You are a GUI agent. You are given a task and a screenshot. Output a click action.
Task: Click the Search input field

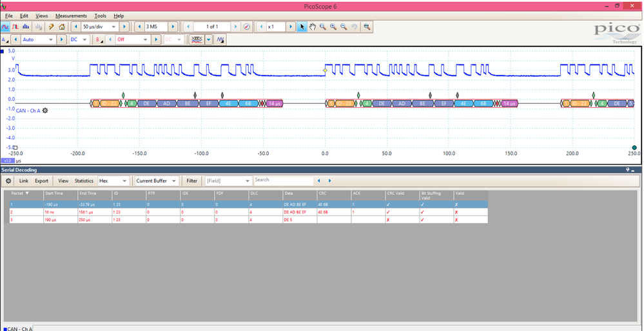pos(283,181)
